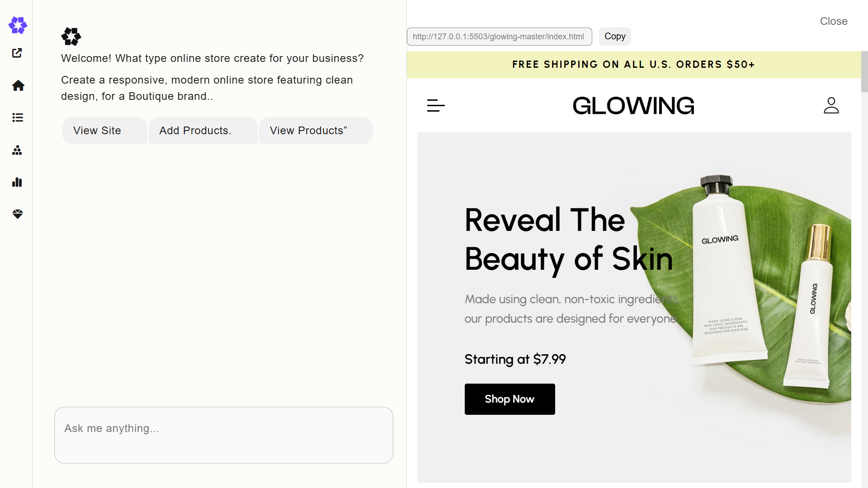This screenshot has height=488, width=868.
Task: Copy the preview URL
Action: click(615, 37)
